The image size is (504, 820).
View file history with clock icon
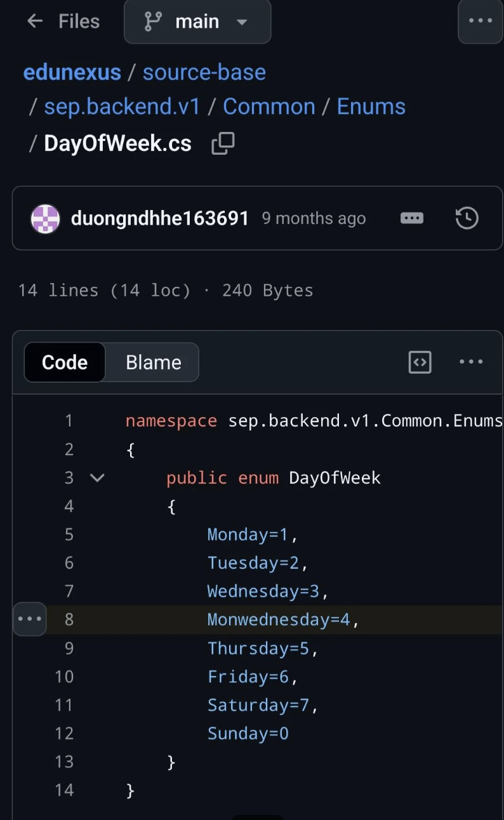[467, 218]
